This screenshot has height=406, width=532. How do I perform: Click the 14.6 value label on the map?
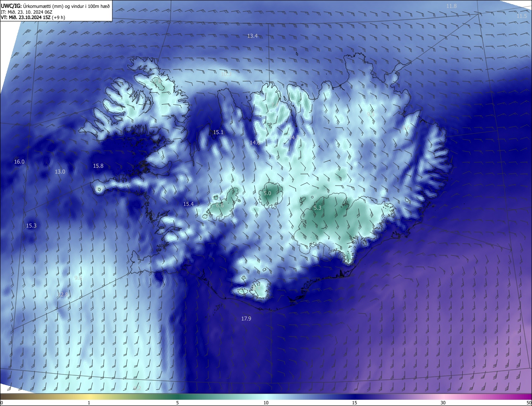coord(254,142)
